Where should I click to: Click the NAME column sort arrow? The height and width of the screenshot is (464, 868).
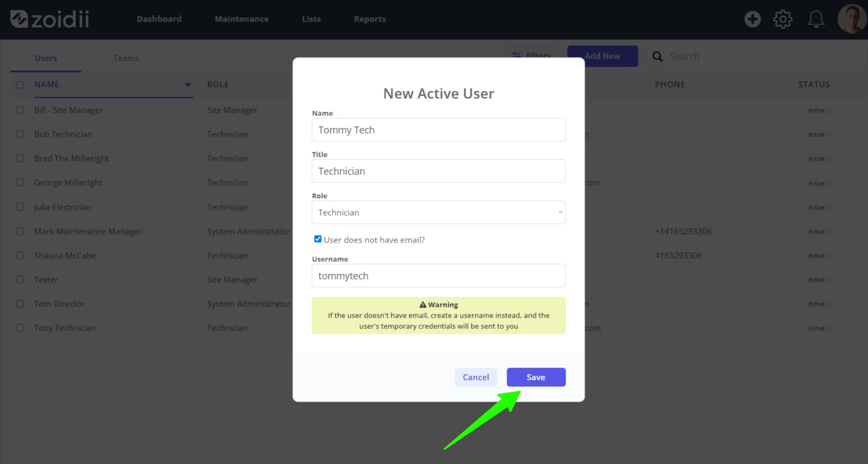click(188, 85)
